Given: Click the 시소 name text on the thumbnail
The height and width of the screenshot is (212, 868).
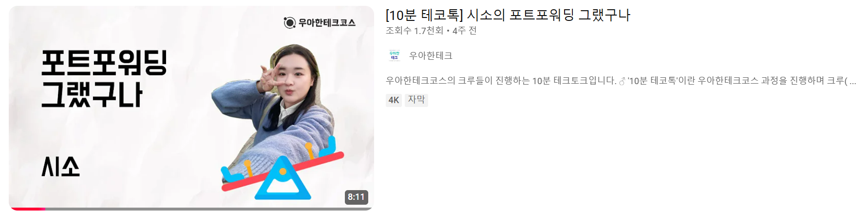Looking at the screenshot, I should [x=60, y=167].
